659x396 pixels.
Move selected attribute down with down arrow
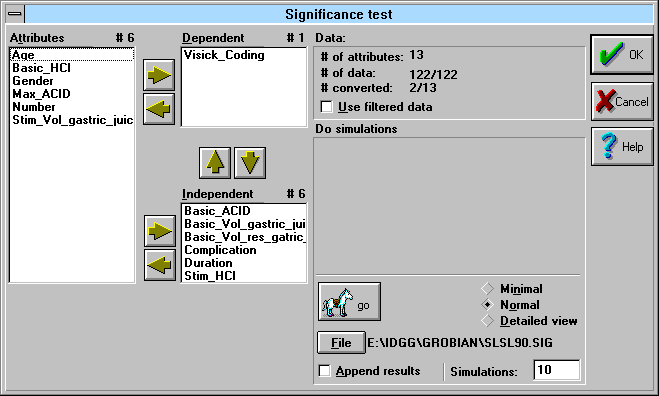[250, 163]
